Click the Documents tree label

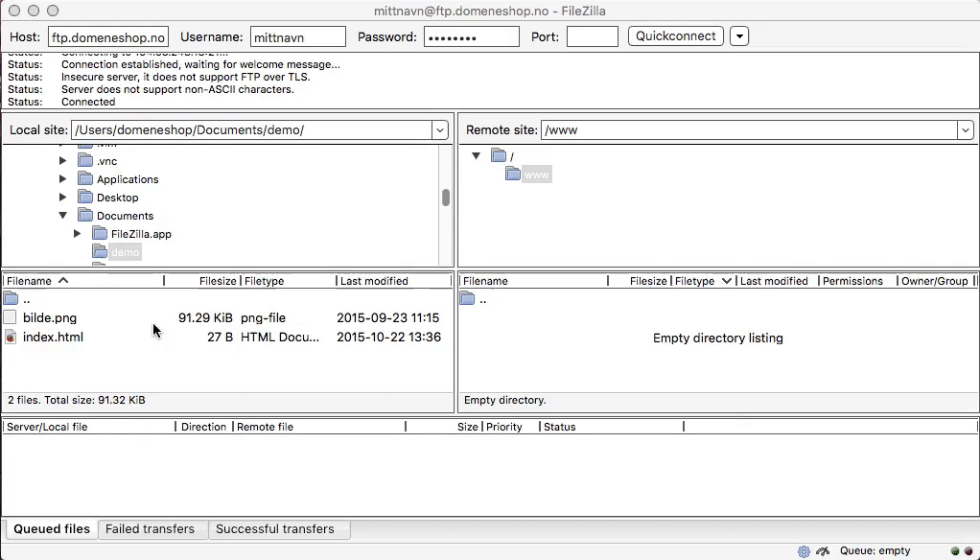pos(125,216)
